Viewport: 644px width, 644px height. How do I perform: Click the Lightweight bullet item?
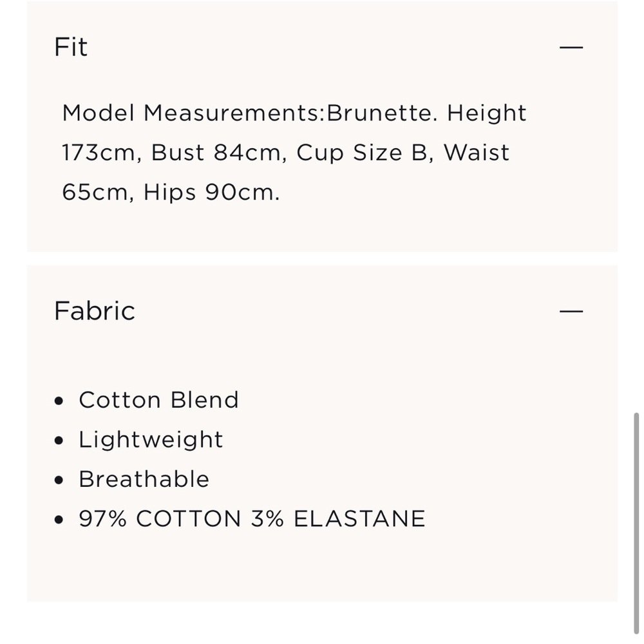click(x=150, y=440)
